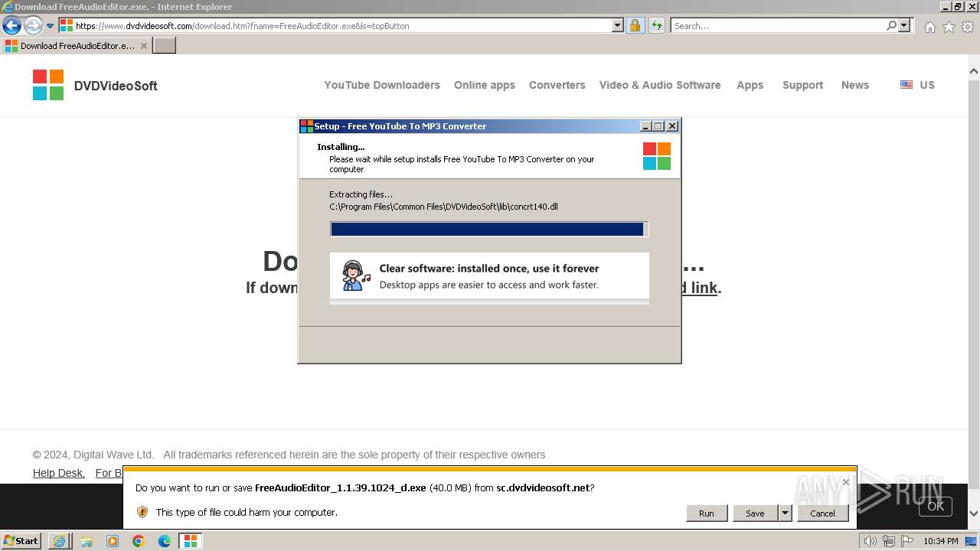Click the IE Forward navigation button
Viewport: 980px width, 551px height.
coord(33,25)
